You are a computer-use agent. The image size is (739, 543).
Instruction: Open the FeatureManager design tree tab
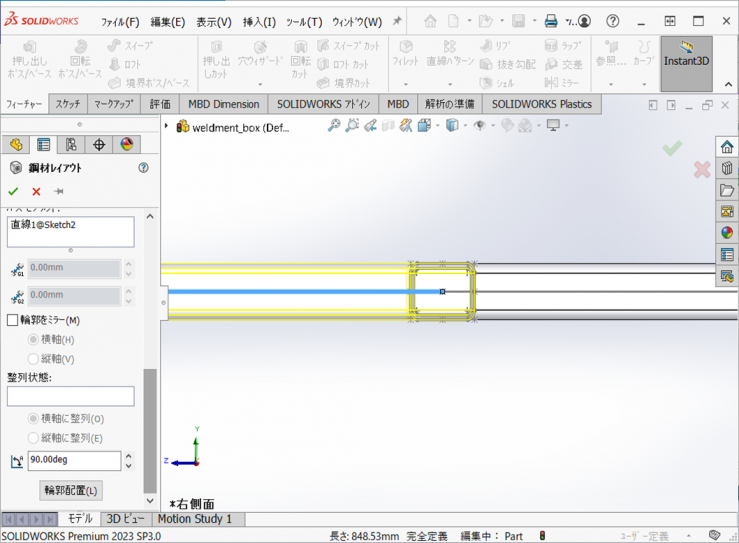click(x=15, y=145)
